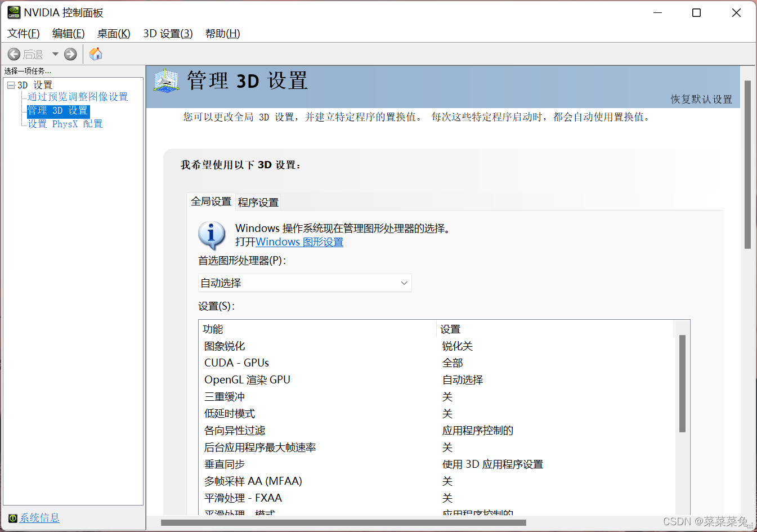Screen dimensions: 757x532
Task: Select the CUDA - GPUs row
Action: [x=437, y=363]
